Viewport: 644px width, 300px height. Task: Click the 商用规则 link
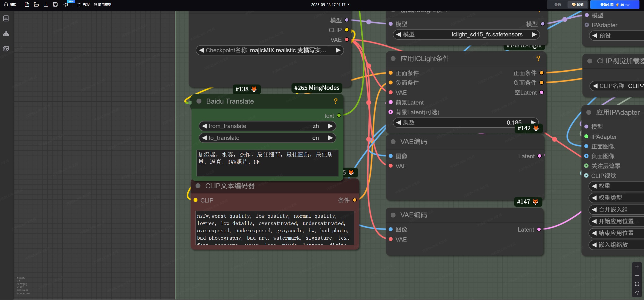102,5
